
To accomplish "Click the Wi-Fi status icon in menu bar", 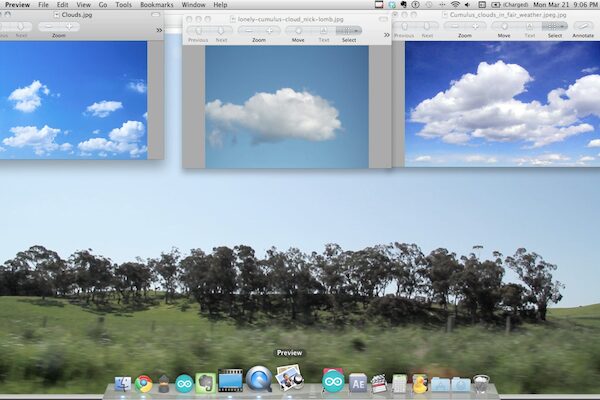I will point(456,5).
